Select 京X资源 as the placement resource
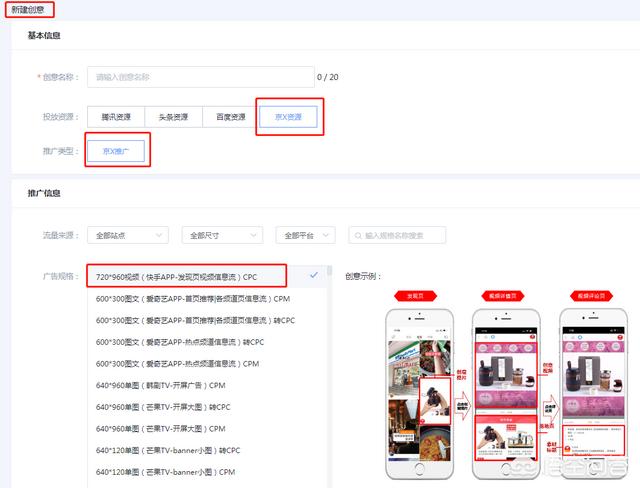640x488 pixels. click(288, 117)
